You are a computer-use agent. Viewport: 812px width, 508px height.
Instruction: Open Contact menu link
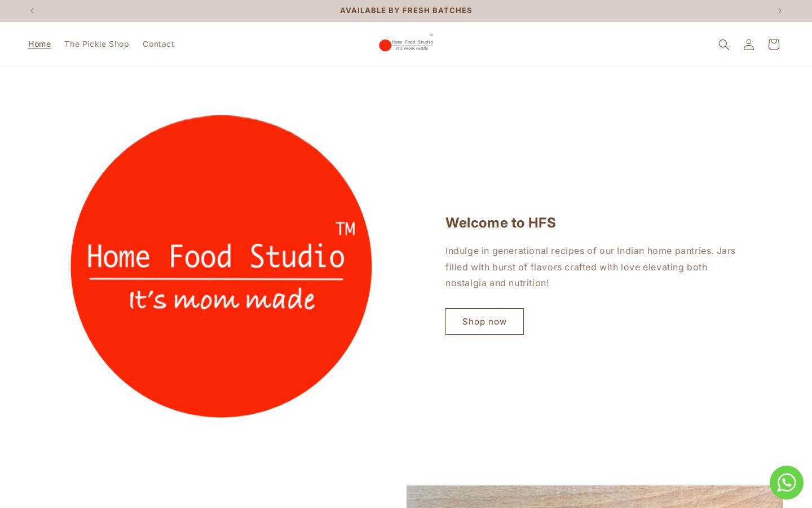tap(158, 44)
